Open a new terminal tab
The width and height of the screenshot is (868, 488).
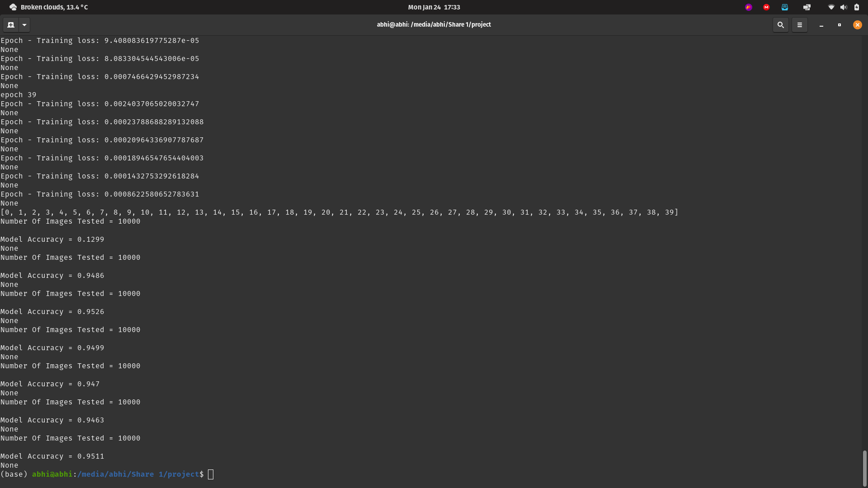(11, 25)
